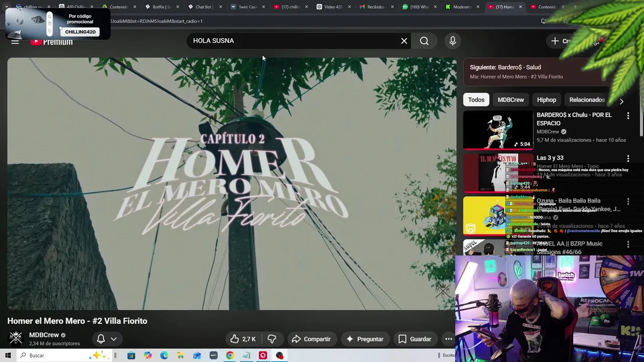Screen dimensions: 644x362
Task: Open options menu for BARDERO$ x Chulu video
Action: click(x=628, y=116)
